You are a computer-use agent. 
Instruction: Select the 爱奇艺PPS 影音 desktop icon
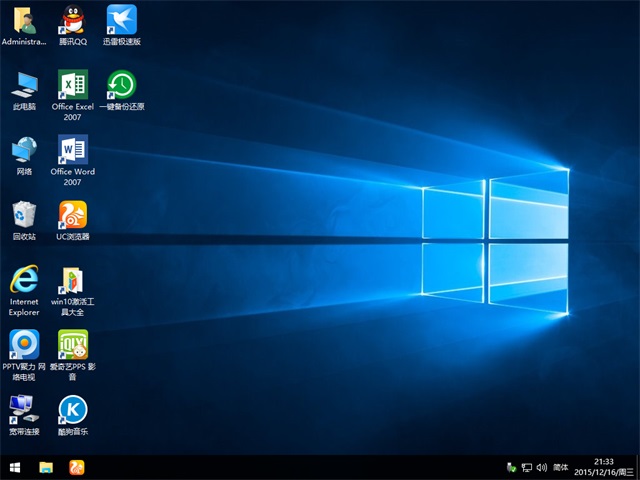(73, 345)
